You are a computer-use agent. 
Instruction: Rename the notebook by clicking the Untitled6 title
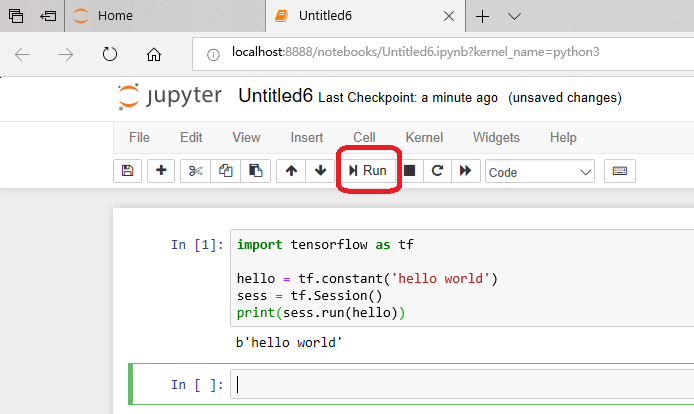click(275, 96)
